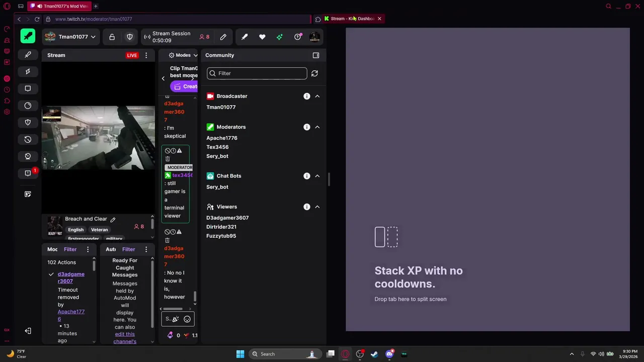The width and height of the screenshot is (644, 362).
Task: Open the Windows Start button
Action: (240, 354)
